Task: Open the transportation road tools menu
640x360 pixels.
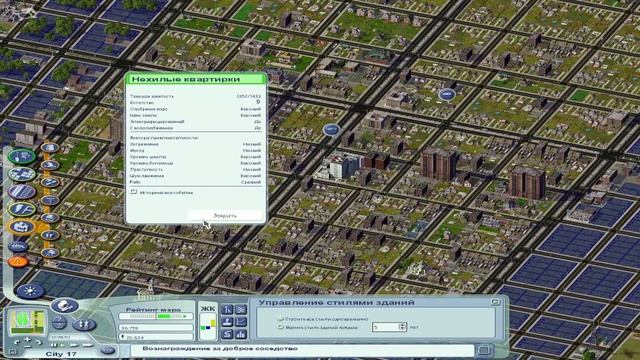Action: point(22,192)
